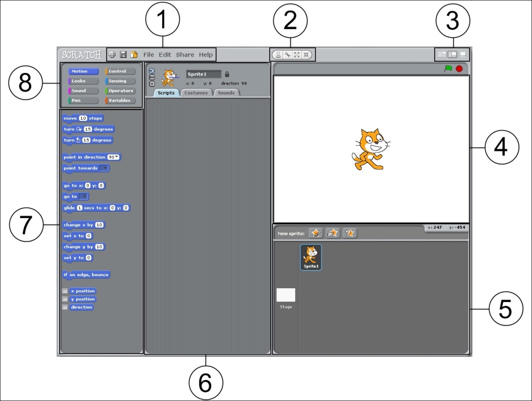532x401 pixels.
Task: Switch to the Costumes tab
Action: coord(196,93)
